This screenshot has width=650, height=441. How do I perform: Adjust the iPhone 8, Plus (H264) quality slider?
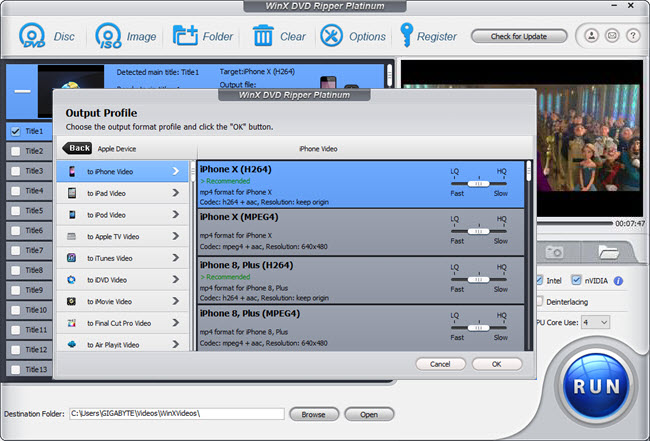(x=478, y=280)
